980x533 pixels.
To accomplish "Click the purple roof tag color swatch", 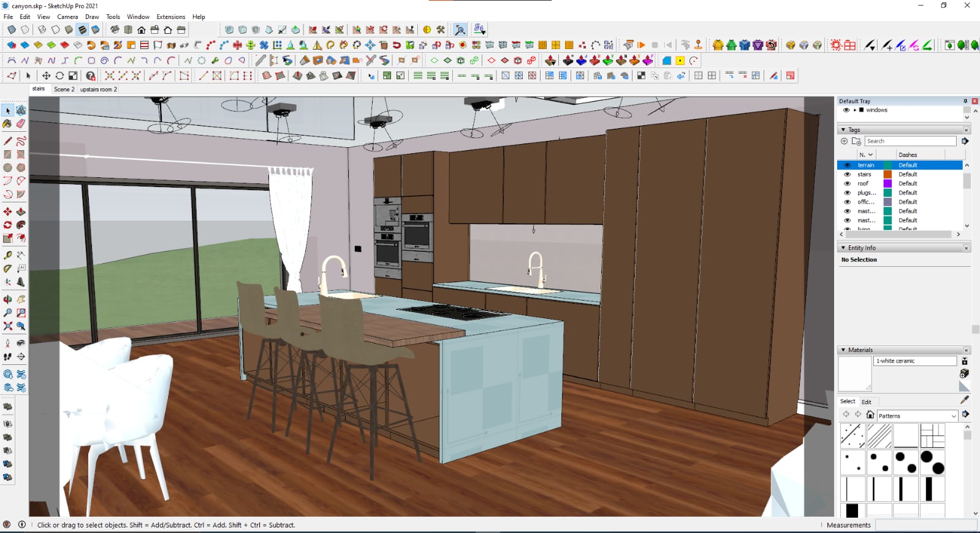I will (x=887, y=183).
